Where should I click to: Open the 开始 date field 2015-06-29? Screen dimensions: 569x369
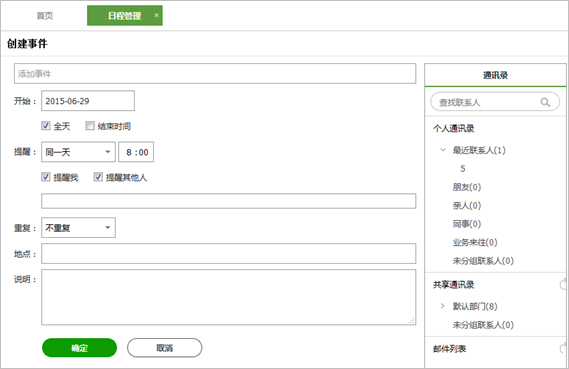(x=88, y=101)
